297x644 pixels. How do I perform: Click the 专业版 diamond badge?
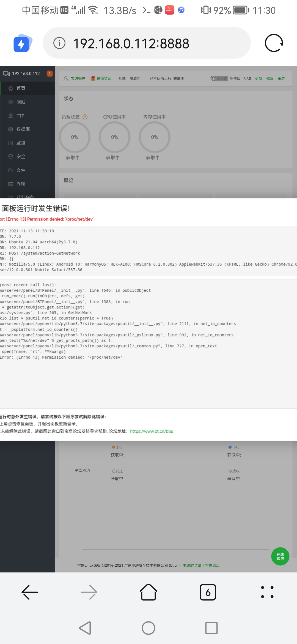tap(219, 79)
